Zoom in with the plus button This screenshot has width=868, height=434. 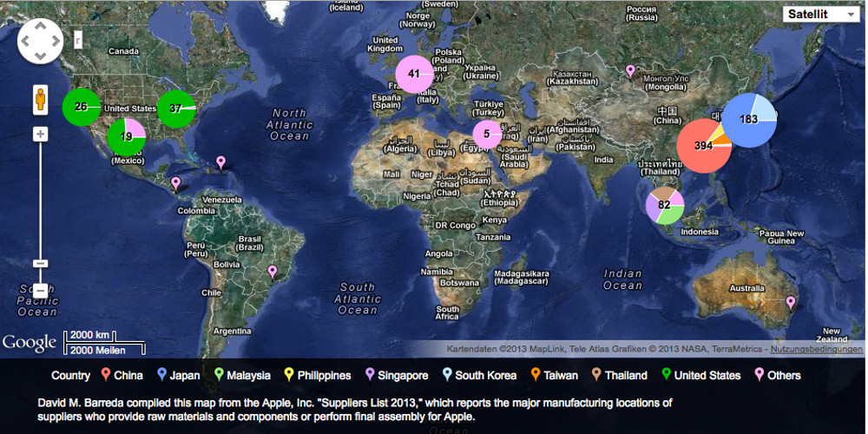click(x=41, y=134)
